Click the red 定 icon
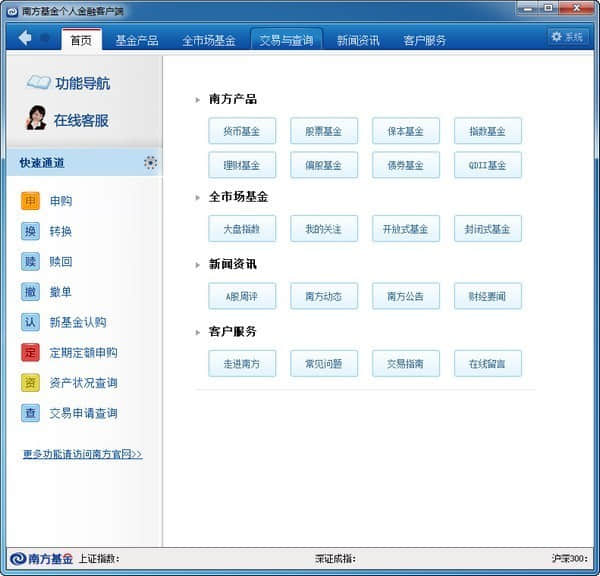The image size is (600, 576). pyautogui.click(x=30, y=352)
